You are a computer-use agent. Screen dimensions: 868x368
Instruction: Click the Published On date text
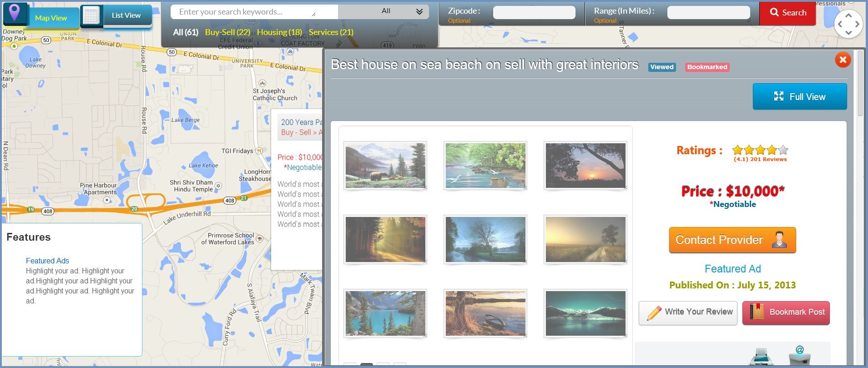(x=732, y=285)
